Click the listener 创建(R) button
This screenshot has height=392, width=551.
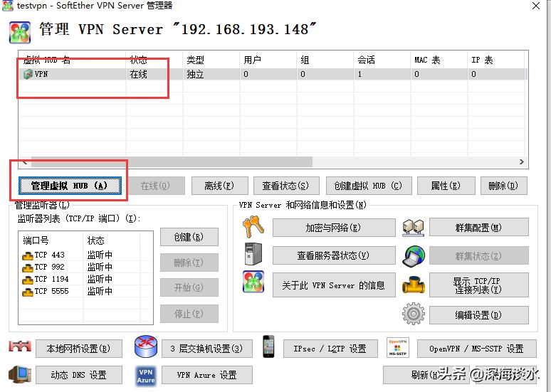click(x=189, y=237)
